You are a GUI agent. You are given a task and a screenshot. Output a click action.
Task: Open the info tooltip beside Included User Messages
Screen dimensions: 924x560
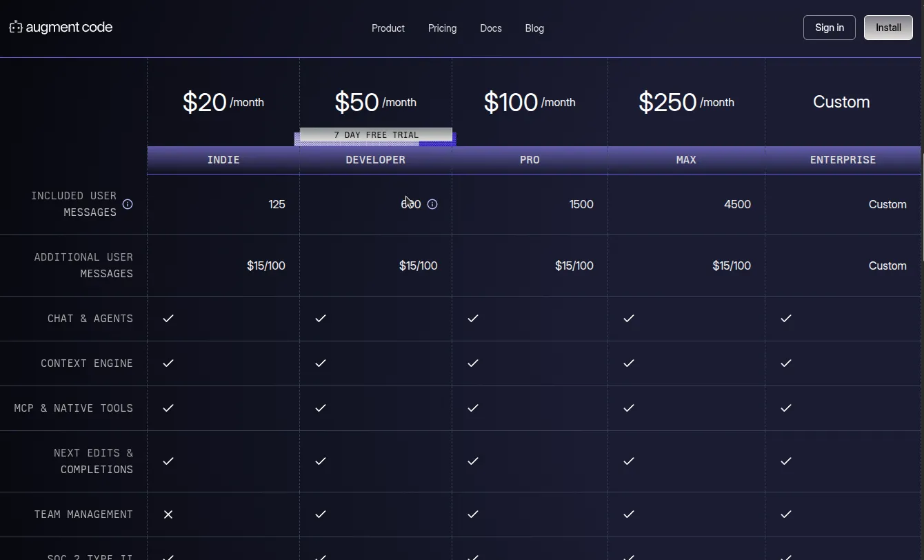128,203
